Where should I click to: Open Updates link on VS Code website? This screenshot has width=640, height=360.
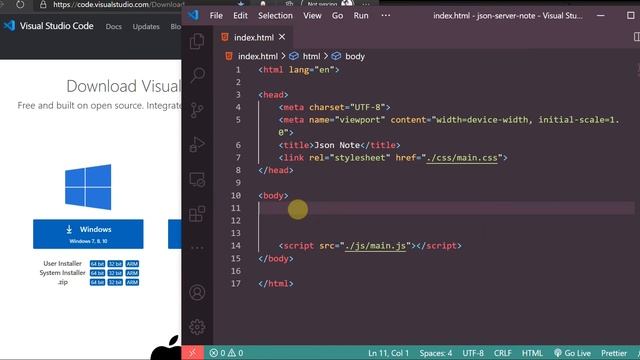[x=146, y=27]
